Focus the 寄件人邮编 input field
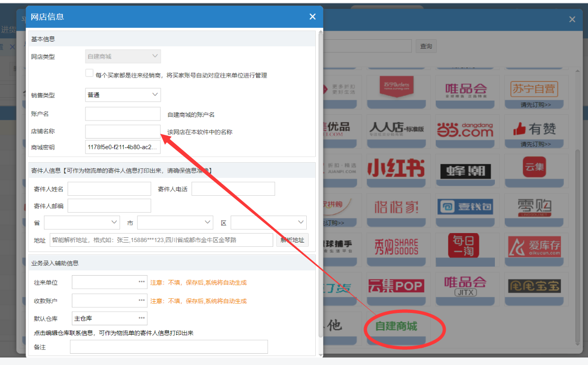 [109, 206]
